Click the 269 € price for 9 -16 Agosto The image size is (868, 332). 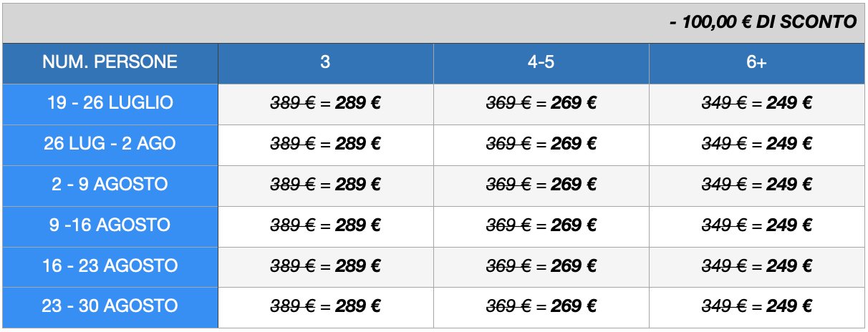click(x=574, y=225)
